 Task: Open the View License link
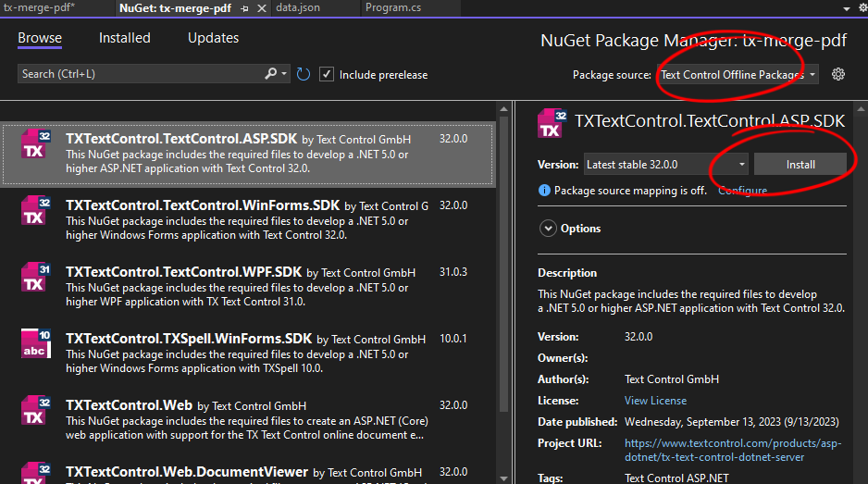pos(655,401)
